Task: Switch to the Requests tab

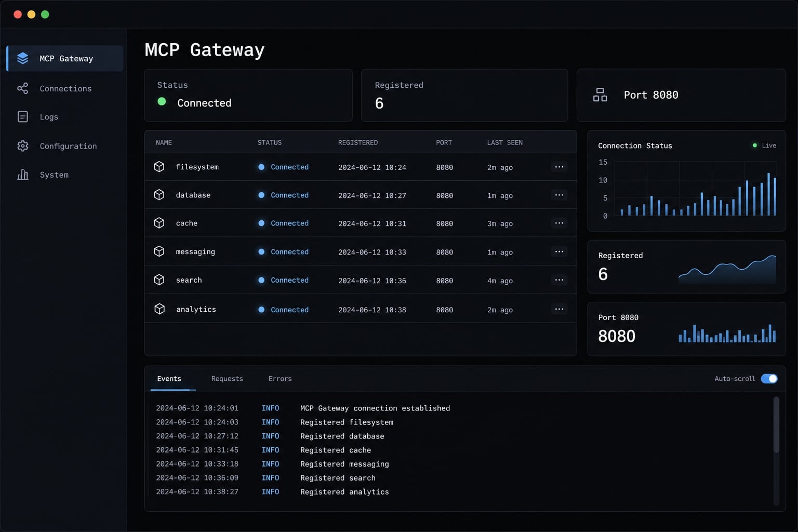Action: click(227, 379)
